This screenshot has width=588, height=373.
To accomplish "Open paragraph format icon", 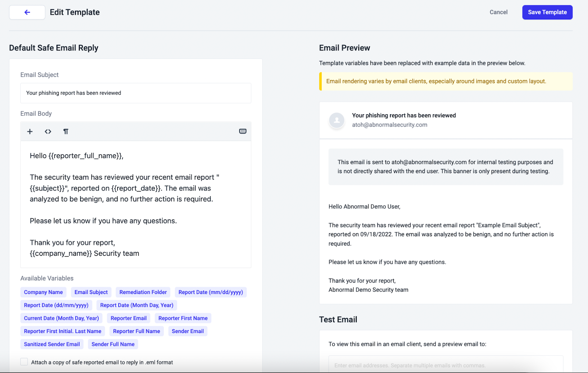I will click(66, 132).
